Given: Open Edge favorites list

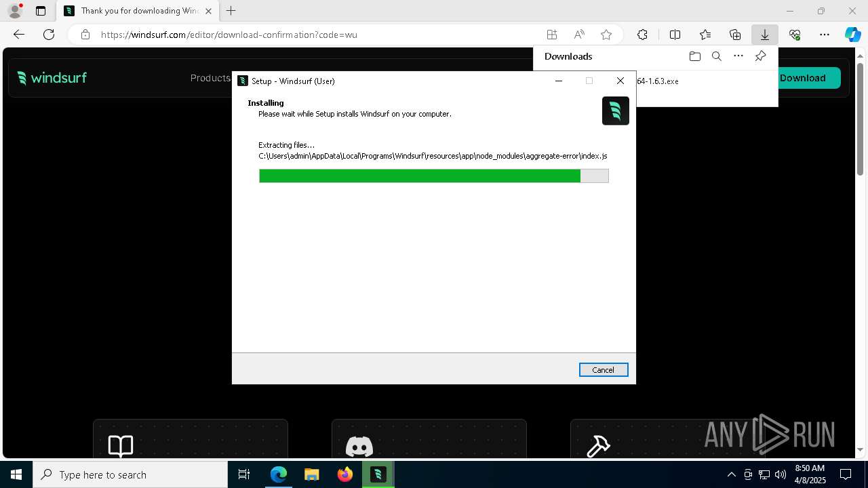Looking at the screenshot, I should point(705,35).
